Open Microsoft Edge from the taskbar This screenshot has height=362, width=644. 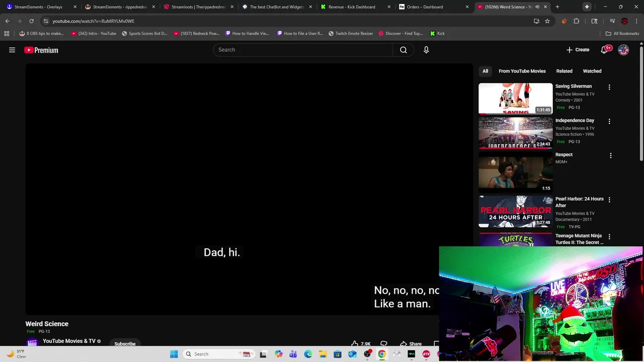[x=308, y=354]
